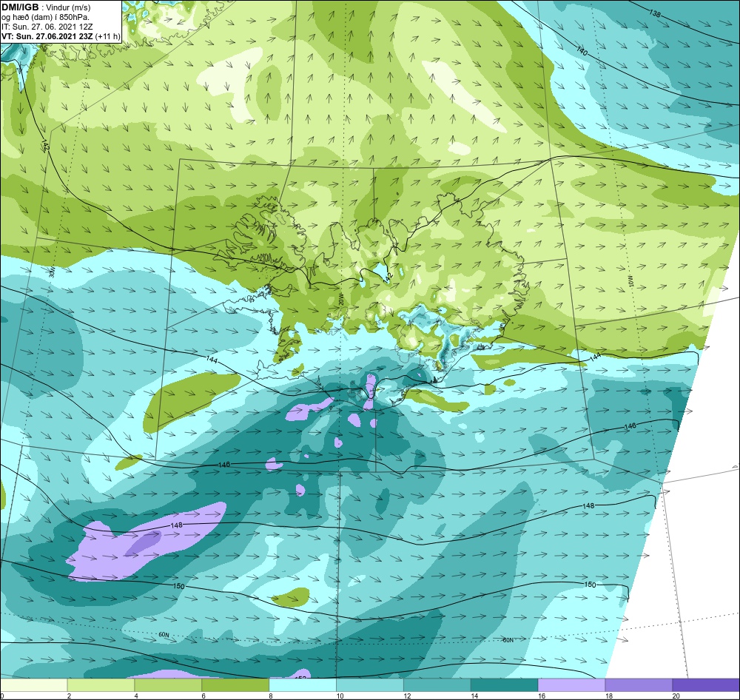Click the '148' contour label near the eastern edge
The image size is (740, 700).
588,506
